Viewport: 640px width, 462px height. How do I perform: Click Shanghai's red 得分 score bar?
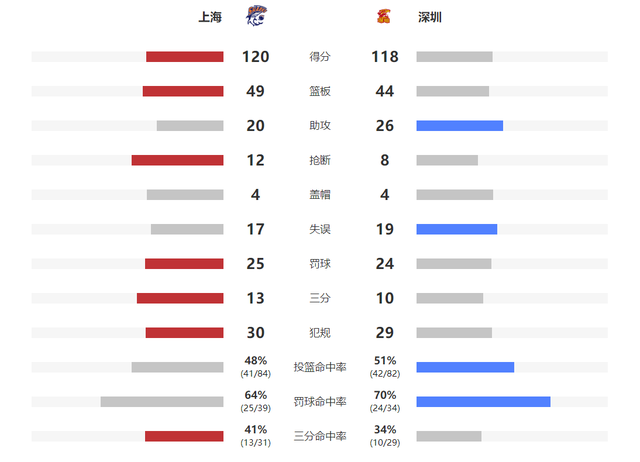click(185, 57)
